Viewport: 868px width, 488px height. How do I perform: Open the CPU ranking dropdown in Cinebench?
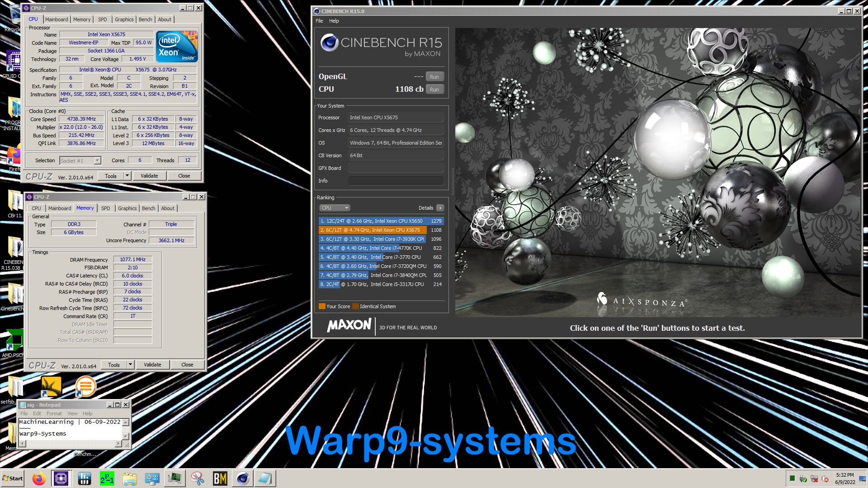click(x=335, y=208)
